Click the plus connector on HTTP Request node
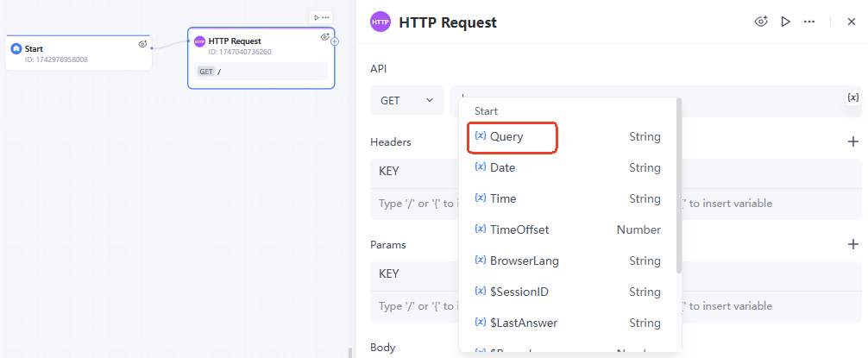Viewport: 868px width, 358px height. tap(335, 41)
